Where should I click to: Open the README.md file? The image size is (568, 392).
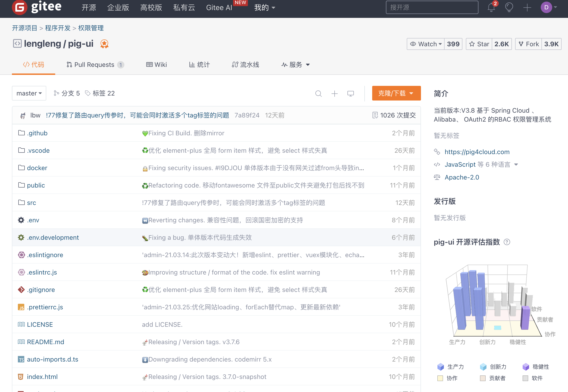click(x=45, y=342)
